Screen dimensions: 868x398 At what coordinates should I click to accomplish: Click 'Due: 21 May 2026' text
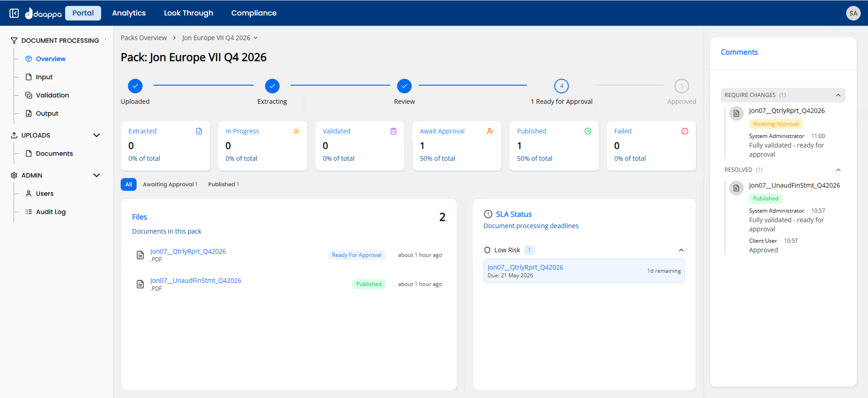click(510, 276)
